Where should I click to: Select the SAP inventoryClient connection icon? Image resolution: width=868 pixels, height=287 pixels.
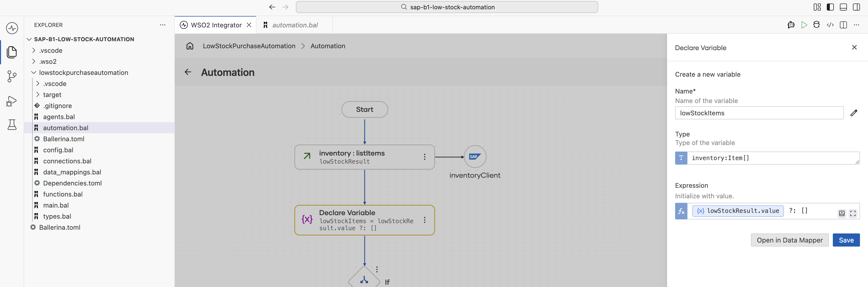point(475,157)
